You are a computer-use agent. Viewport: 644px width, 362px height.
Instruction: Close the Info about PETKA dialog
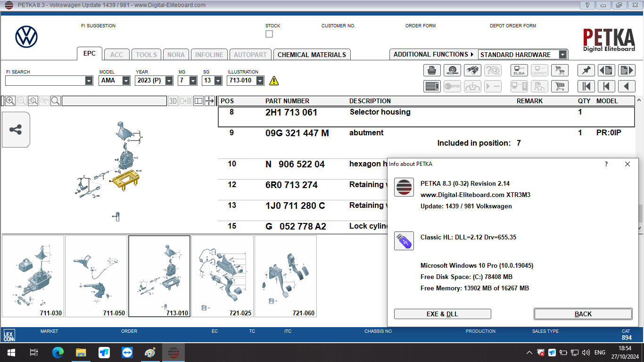pos(627,164)
